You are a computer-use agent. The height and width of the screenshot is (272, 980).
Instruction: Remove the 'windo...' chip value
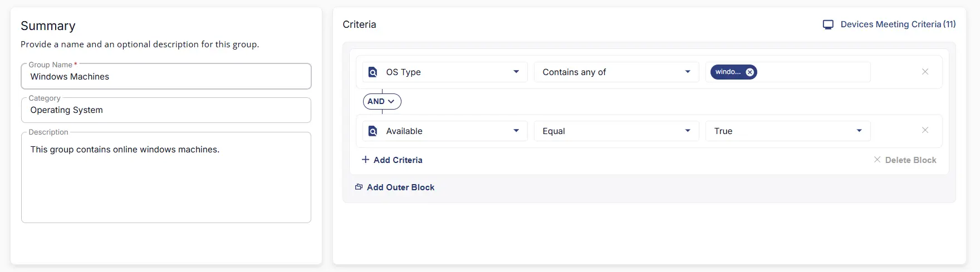750,72
